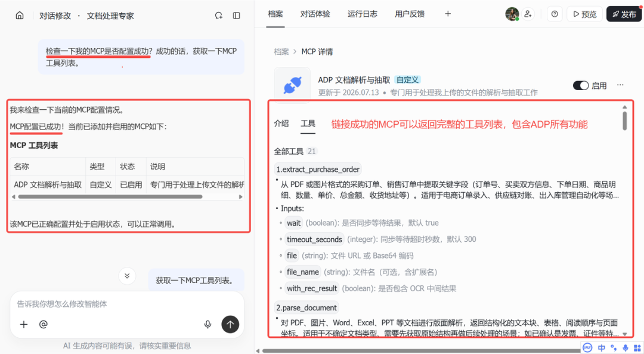Image resolution: width=644 pixels, height=354 pixels.
Task: Add a new tab with plus icon
Action: 448,14
